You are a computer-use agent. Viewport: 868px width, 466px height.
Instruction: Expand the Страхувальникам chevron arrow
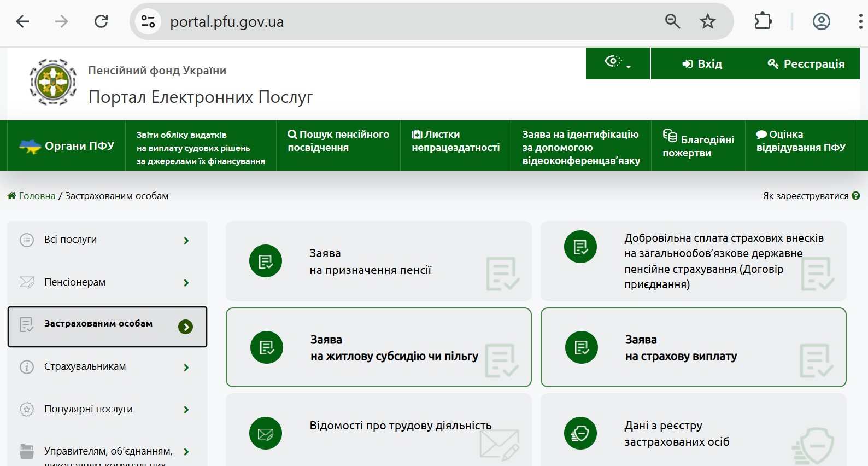tap(186, 368)
